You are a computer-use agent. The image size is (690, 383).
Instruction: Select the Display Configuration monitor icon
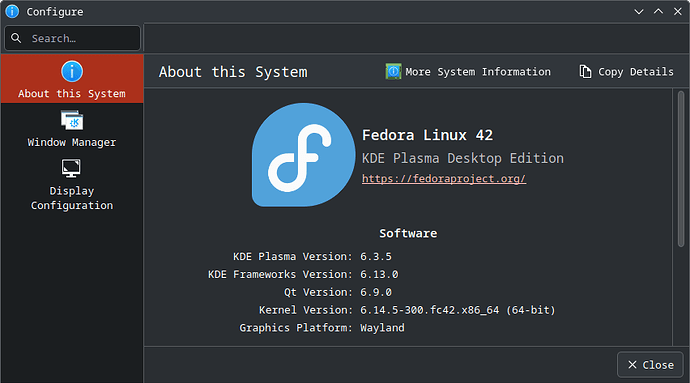pyautogui.click(x=71, y=168)
